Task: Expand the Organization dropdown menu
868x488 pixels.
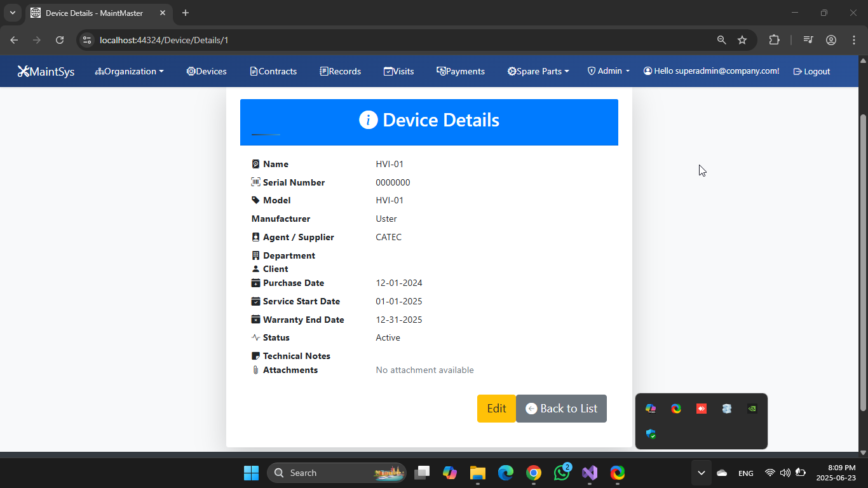Action: (x=130, y=72)
